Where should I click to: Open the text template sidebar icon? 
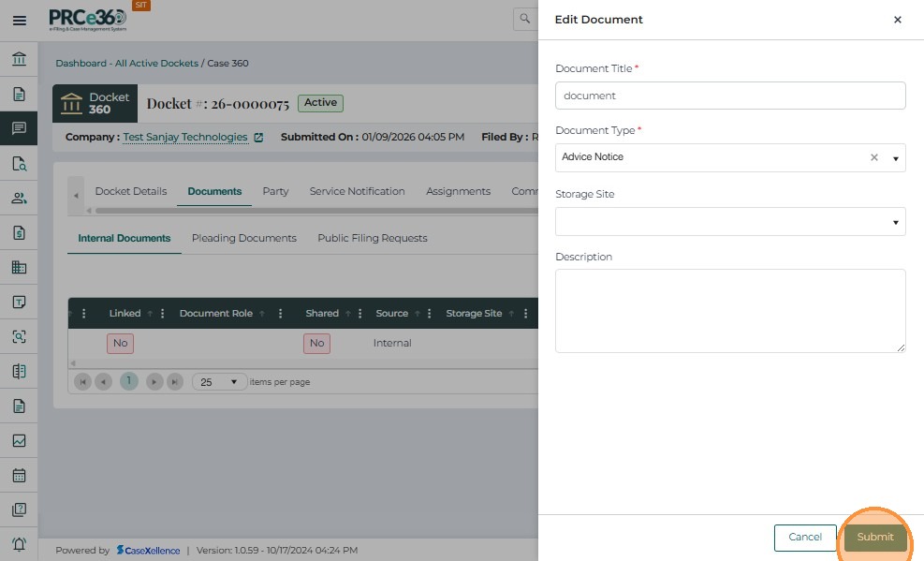(x=19, y=302)
